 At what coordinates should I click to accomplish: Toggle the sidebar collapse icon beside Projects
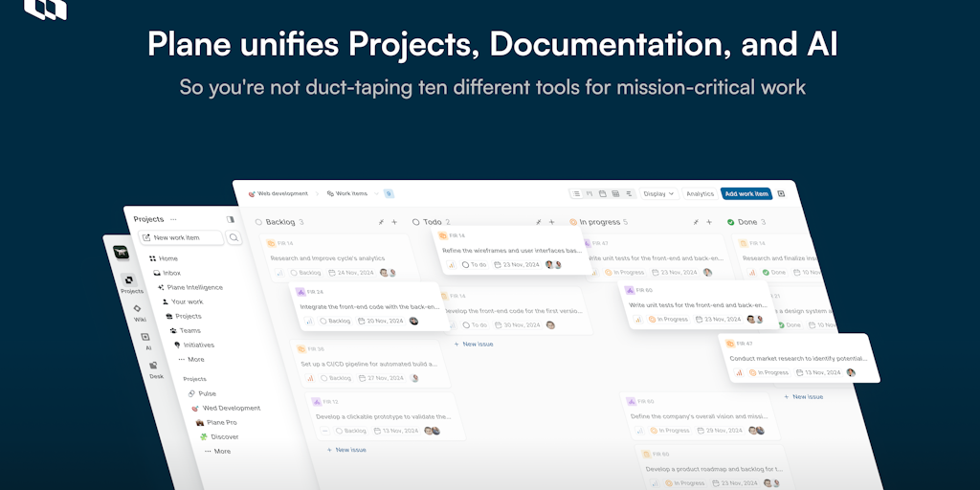pyautogui.click(x=230, y=219)
